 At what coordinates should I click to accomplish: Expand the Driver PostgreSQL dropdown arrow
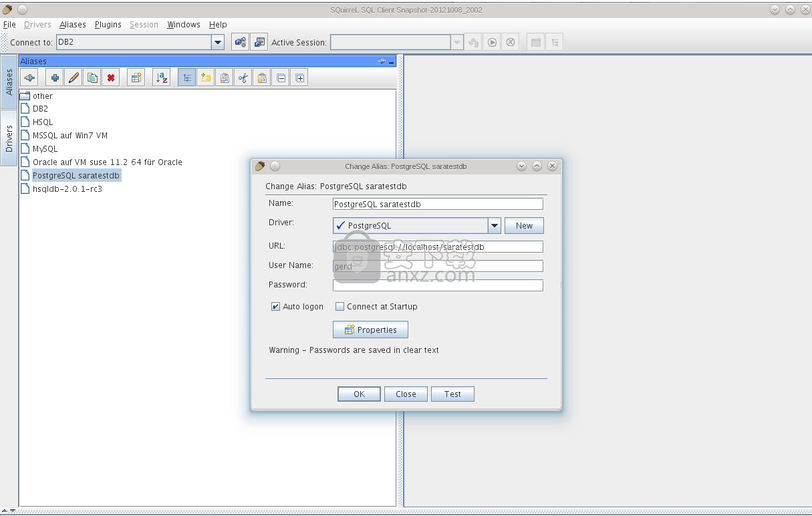495,226
